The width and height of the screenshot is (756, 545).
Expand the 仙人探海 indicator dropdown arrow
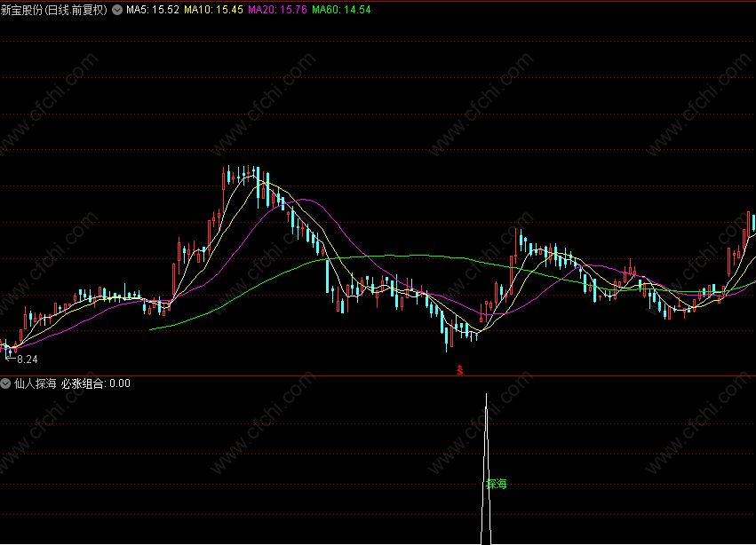tap(5, 383)
